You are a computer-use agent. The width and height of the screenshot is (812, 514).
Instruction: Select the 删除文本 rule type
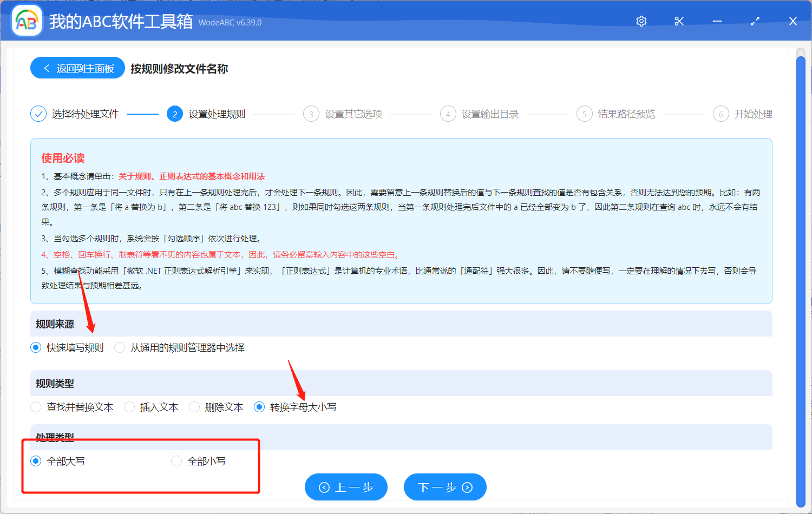194,407
